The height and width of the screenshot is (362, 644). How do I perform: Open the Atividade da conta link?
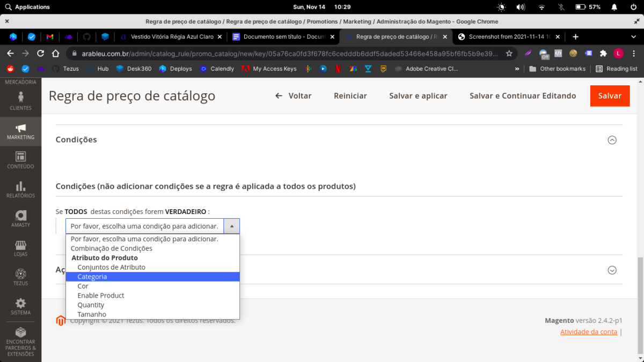pos(589,332)
